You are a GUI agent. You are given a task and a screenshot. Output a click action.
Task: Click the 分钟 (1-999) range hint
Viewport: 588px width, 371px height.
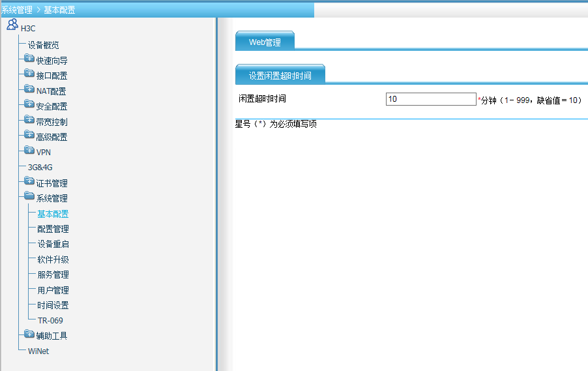click(531, 100)
